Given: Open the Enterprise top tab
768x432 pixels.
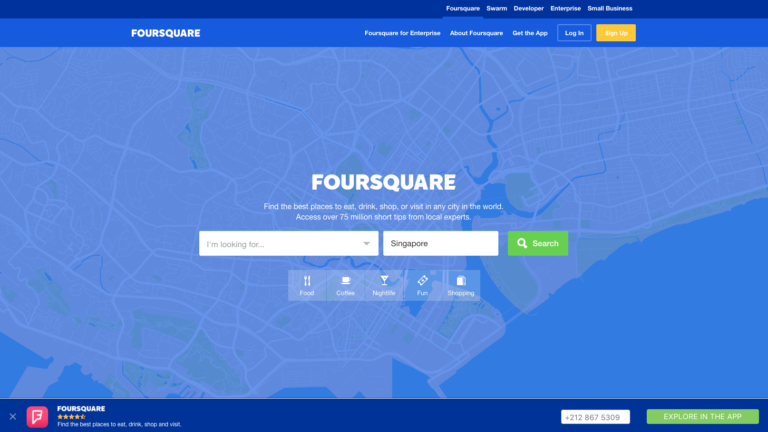Looking at the screenshot, I should click(566, 8).
